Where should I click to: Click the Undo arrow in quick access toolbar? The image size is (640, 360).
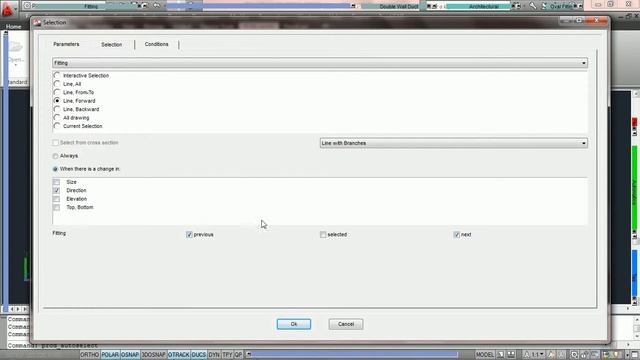coord(156,5)
